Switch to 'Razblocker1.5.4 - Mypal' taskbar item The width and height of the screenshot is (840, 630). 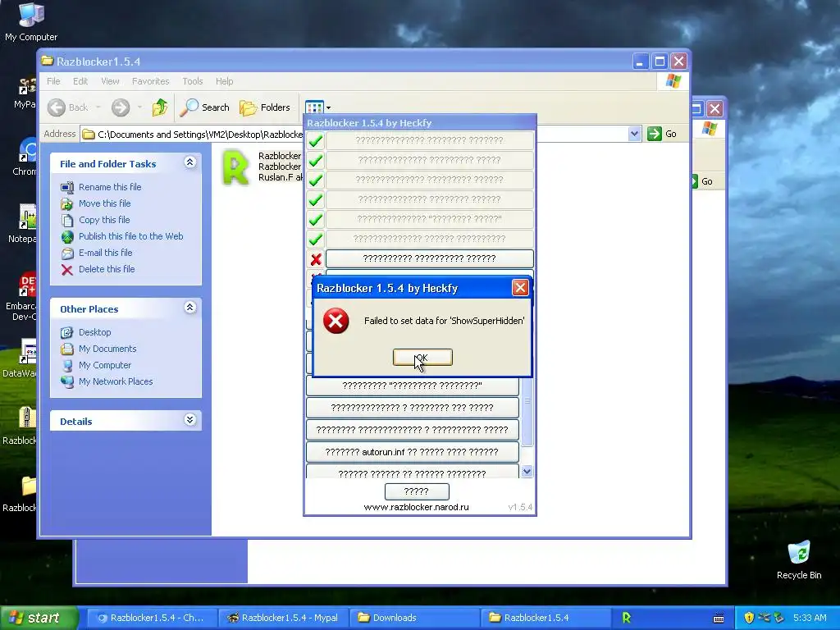(x=282, y=618)
